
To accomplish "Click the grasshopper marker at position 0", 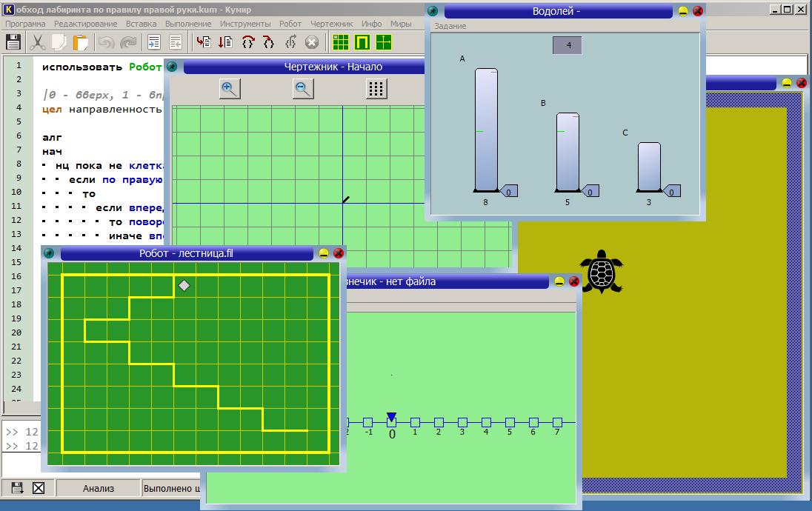I will tap(391, 417).
